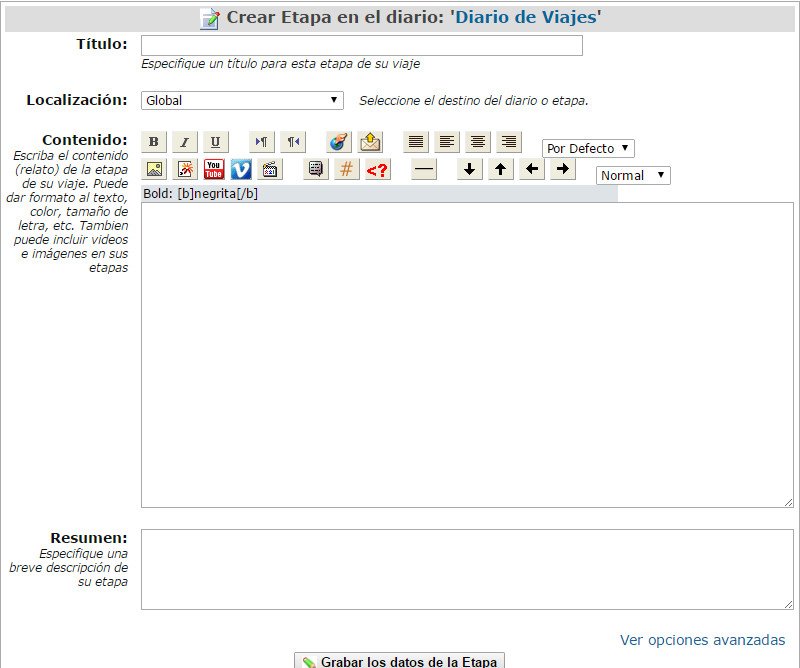Center-align the text
This screenshot has height=668, width=800.
point(478,142)
